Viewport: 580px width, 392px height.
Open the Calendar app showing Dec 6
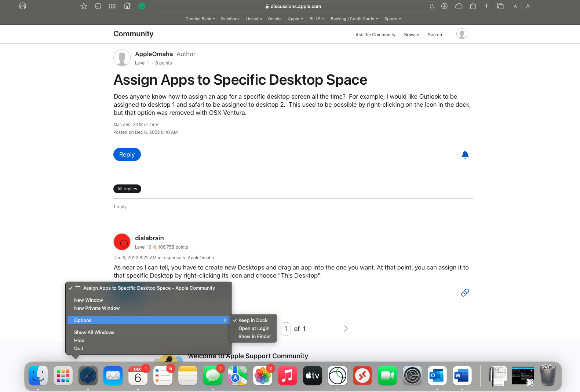pos(138,375)
